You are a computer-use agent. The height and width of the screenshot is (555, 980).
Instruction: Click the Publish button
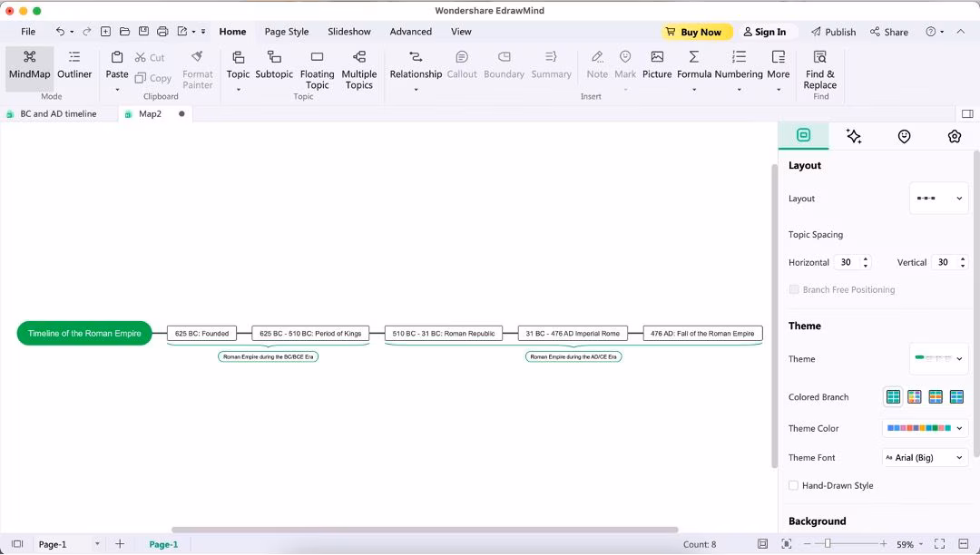(x=833, y=32)
